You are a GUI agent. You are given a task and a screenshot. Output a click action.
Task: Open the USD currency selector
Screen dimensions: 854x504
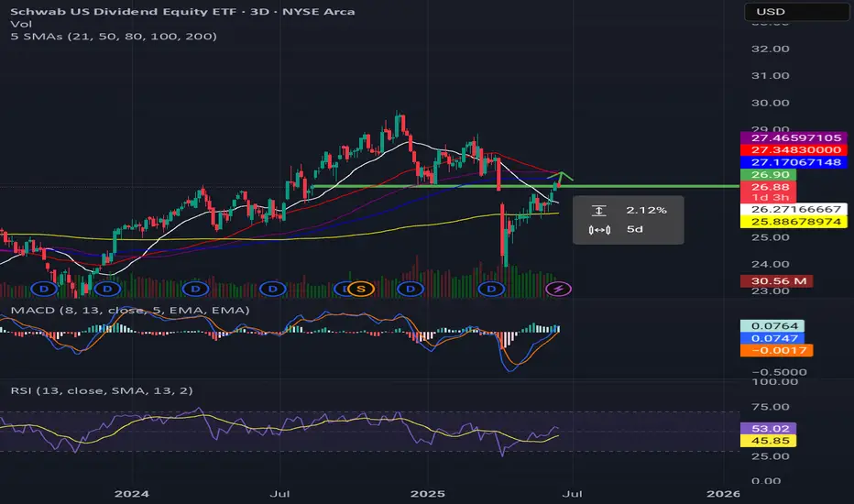[x=797, y=11]
